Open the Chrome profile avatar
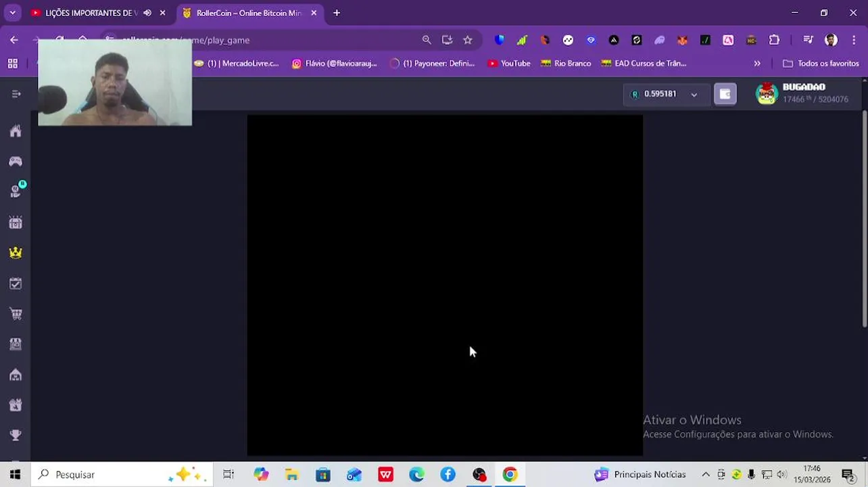Screen dimensions: 868x487 coord(831,40)
